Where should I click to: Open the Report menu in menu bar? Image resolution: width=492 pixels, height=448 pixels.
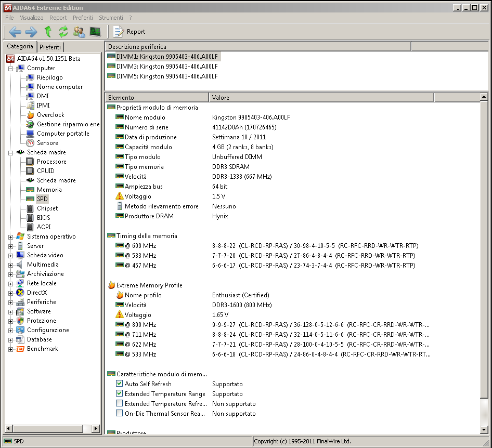[58, 18]
